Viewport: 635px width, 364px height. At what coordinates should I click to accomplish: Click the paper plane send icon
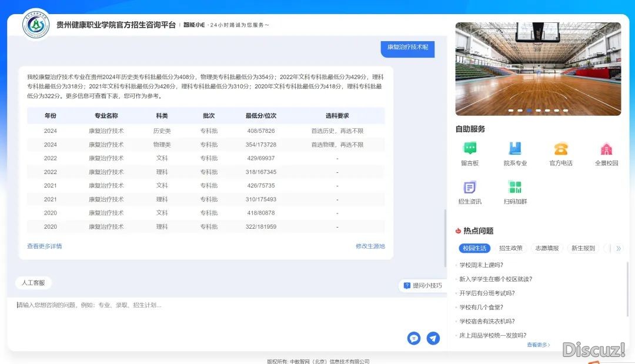tap(433, 338)
